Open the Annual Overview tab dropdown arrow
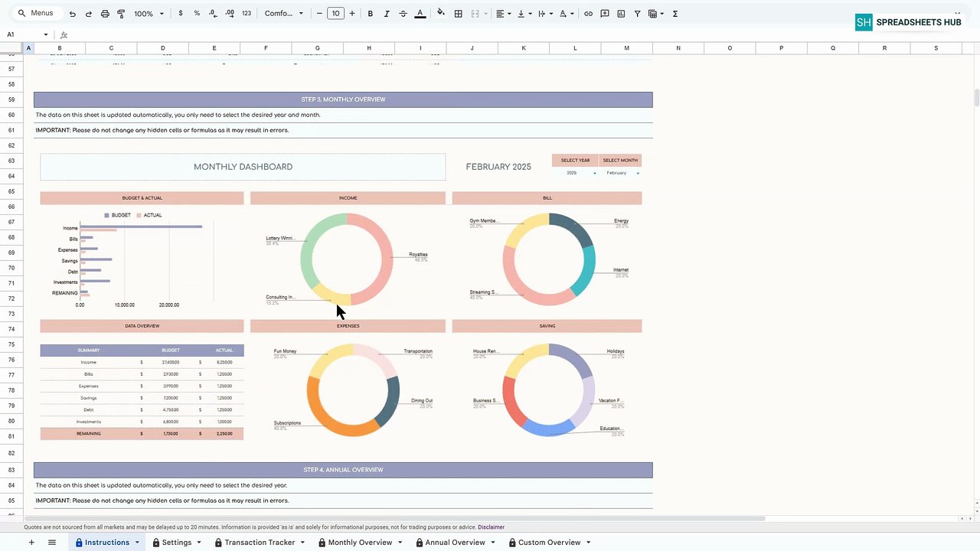The image size is (980, 551). point(492,543)
